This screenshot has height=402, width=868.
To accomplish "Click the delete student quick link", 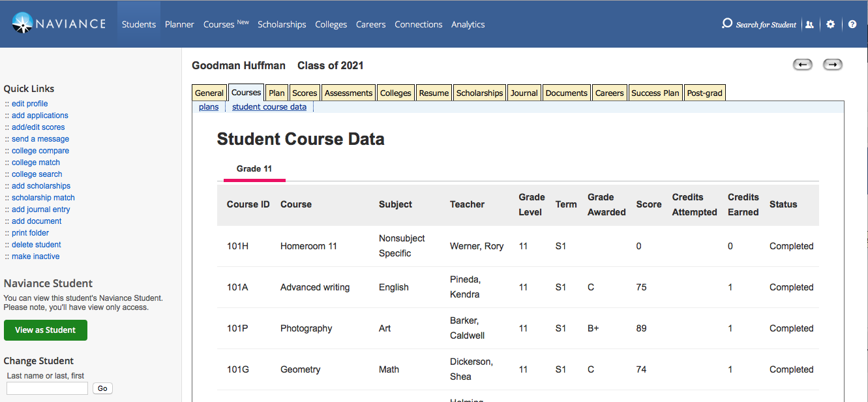I will point(36,245).
